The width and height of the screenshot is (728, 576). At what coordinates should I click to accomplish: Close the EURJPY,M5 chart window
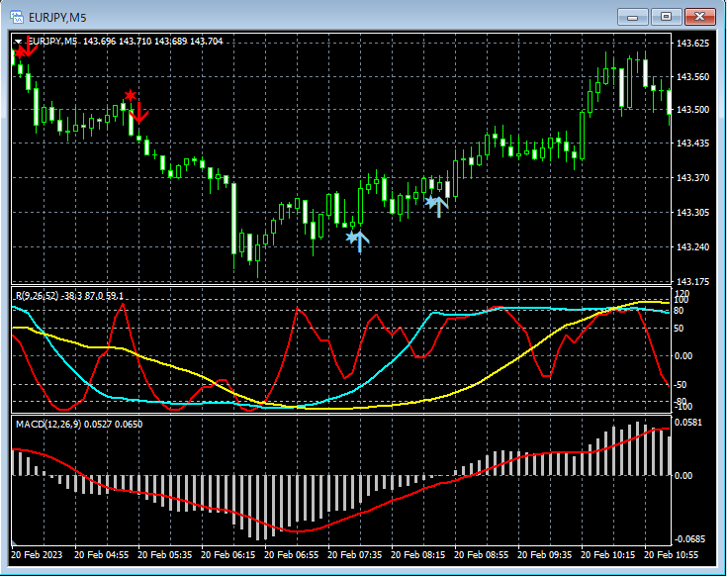pyautogui.click(x=699, y=17)
